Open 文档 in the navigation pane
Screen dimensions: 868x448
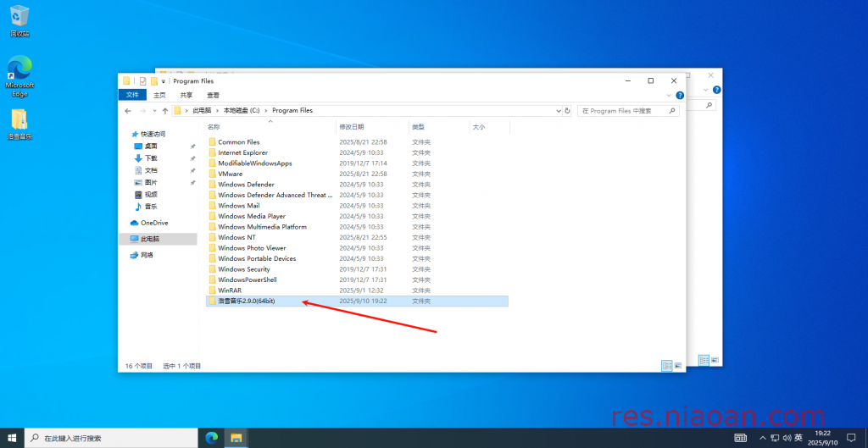coord(151,170)
